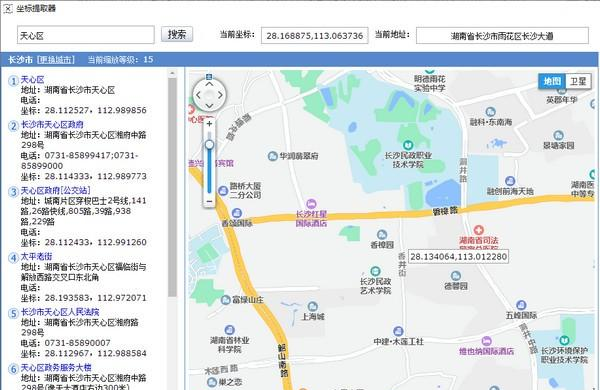Viewport: 600px width, 390px height.
Task: Click numbered marker 5 in results list
Action: (13, 313)
